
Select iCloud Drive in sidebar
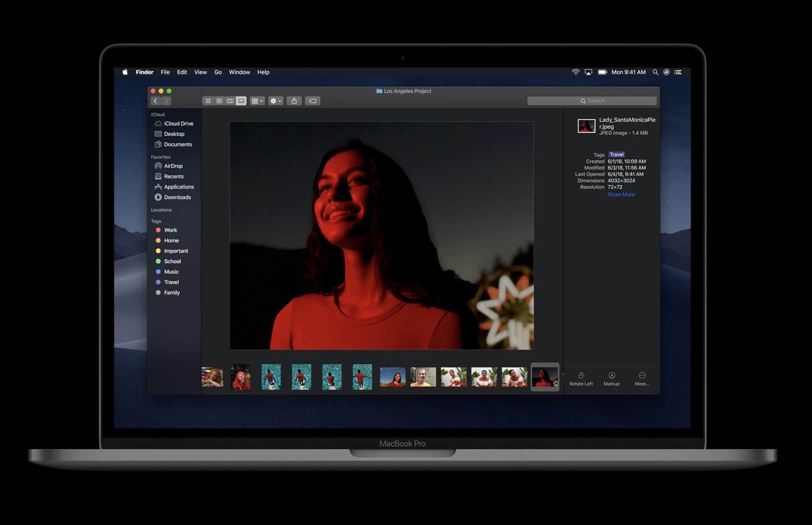pyautogui.click(x=174, y=124)
